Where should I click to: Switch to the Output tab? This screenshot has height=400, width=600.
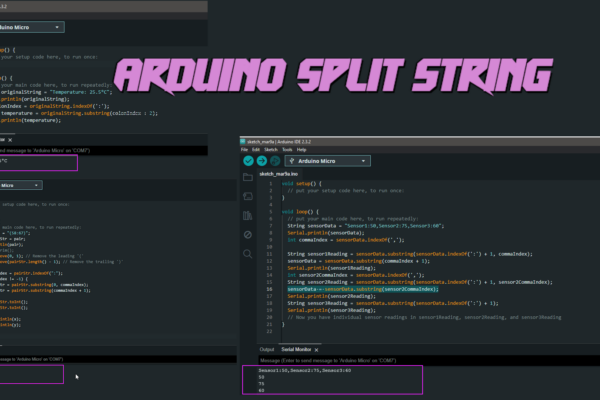tap(267, 349)
